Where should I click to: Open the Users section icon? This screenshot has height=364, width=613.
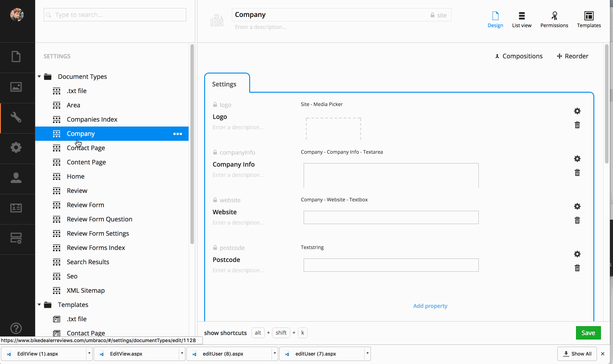[x=16, y=178]
